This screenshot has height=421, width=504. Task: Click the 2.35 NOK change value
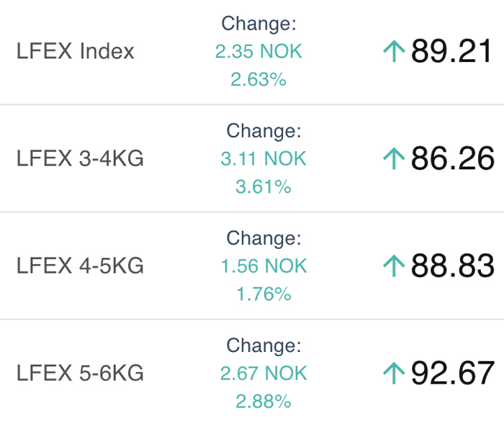pyautogui.click(x=258, y=51)
